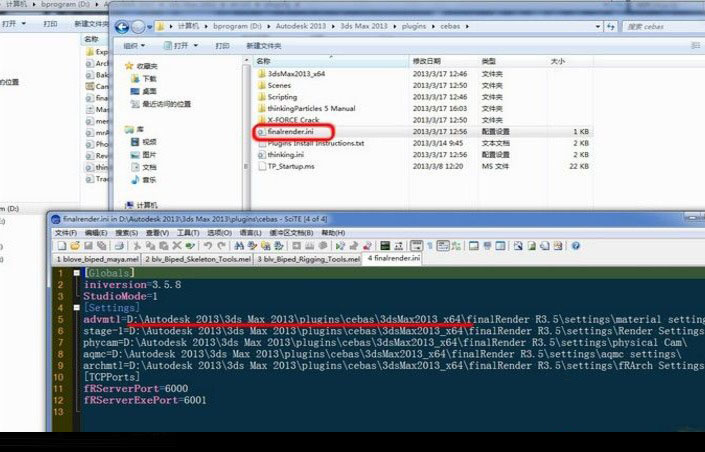The width and height of the screenshot is (705, 452).
Task: Click 打印 in the front Explorer toolbar
Action: pyautogui.click(x=222, y=46)
